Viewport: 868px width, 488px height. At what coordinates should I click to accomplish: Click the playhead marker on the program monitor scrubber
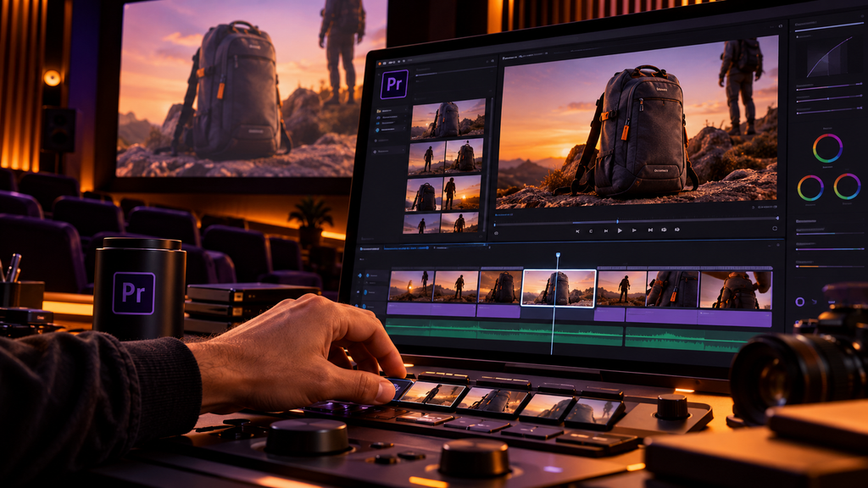coord(617,221)
